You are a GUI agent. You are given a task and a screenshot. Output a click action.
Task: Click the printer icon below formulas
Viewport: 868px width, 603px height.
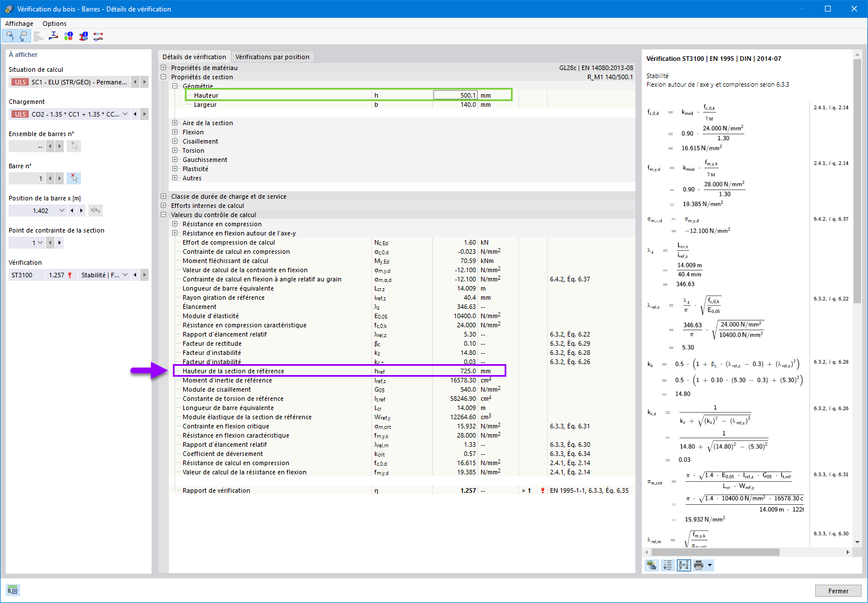pos(699,566)
